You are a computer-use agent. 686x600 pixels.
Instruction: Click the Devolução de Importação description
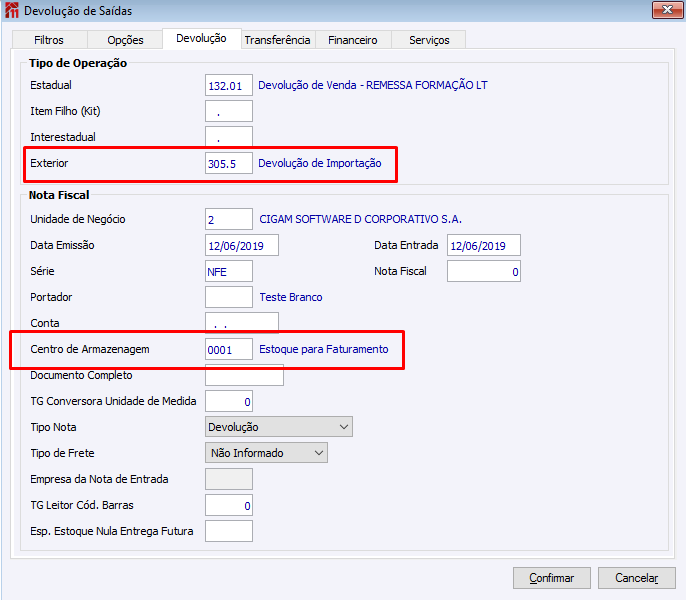click(x=320, y=163)
